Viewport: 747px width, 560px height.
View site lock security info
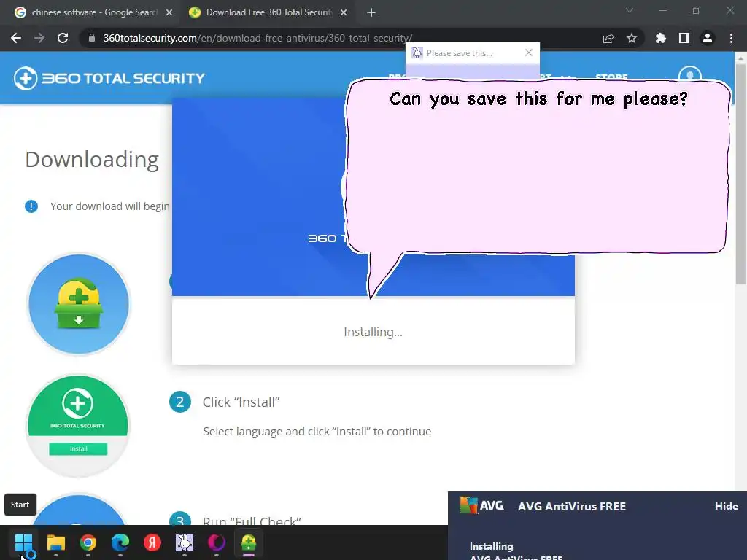click(92, 38)
